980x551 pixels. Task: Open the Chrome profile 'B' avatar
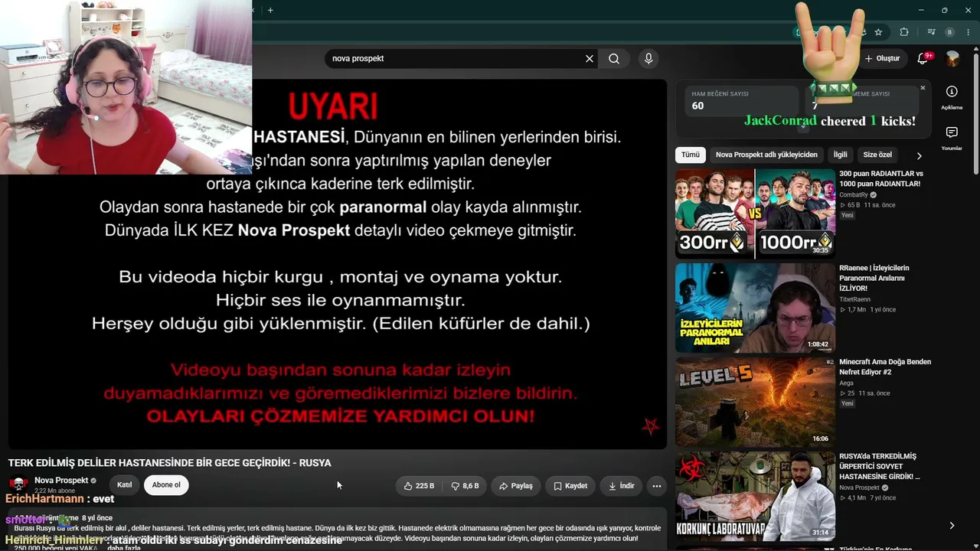[x=949, y=32]
